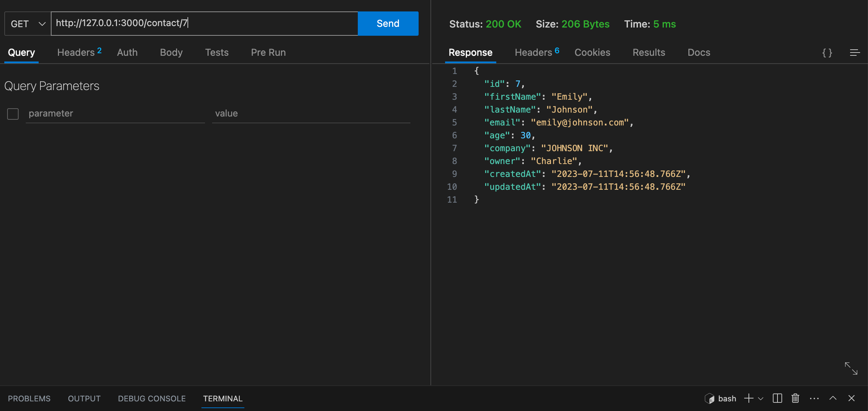Open terminal more actions ellipsis

pos(814,398)
